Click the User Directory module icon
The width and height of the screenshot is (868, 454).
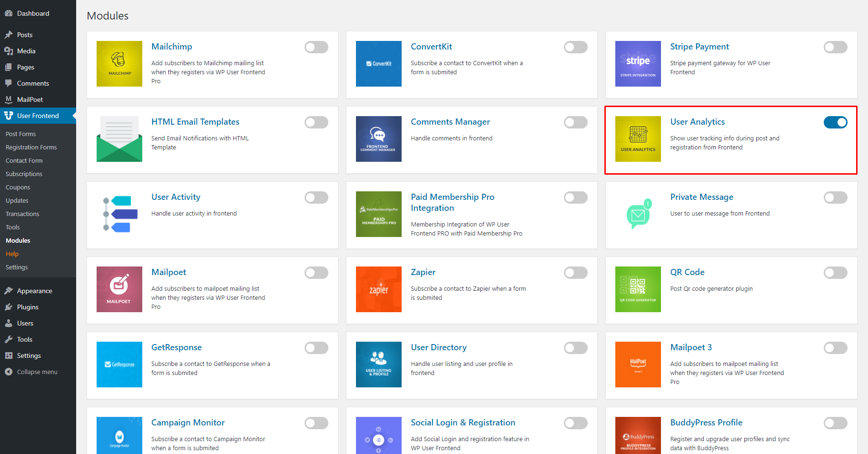click(379, 365)
